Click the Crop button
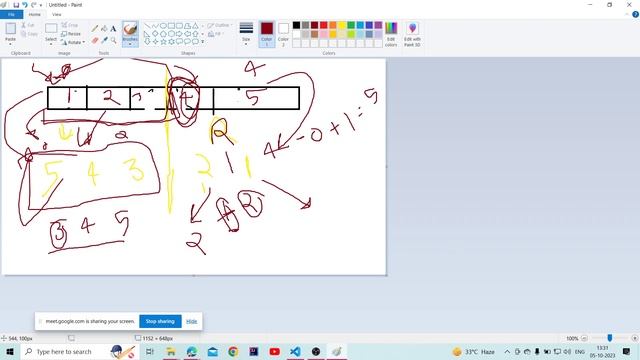Image resolution: width=640 pixels, height=360 pixels. (70, 25)
